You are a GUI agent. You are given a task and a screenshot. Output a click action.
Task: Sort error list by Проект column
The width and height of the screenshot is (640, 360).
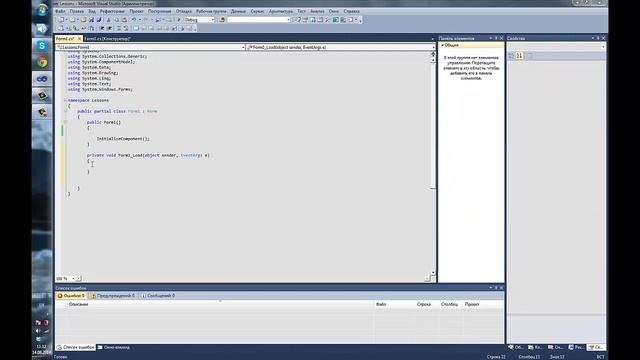tap(483, 304)
